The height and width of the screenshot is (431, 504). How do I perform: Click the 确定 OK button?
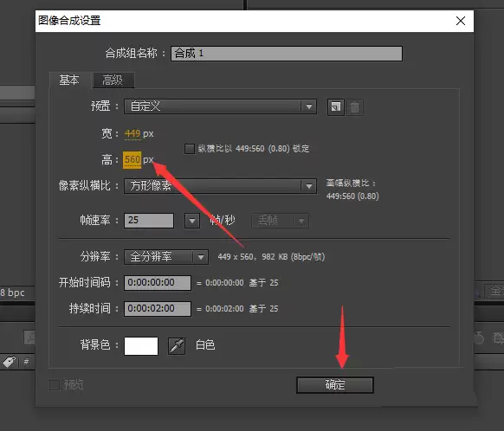point(334,385)
